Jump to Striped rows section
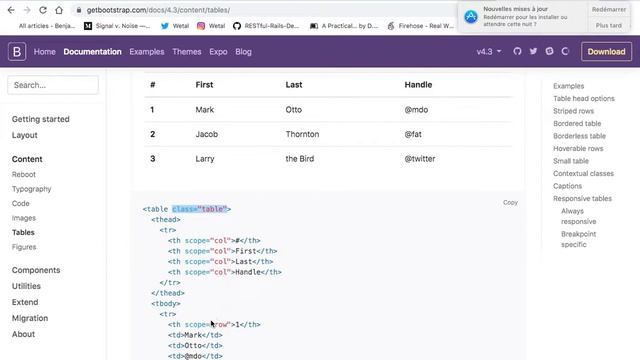 coord(573,111)
